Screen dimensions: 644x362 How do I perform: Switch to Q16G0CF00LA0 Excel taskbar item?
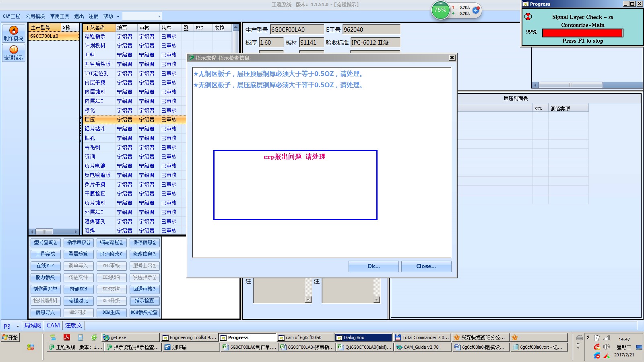[x=365, y=347]
